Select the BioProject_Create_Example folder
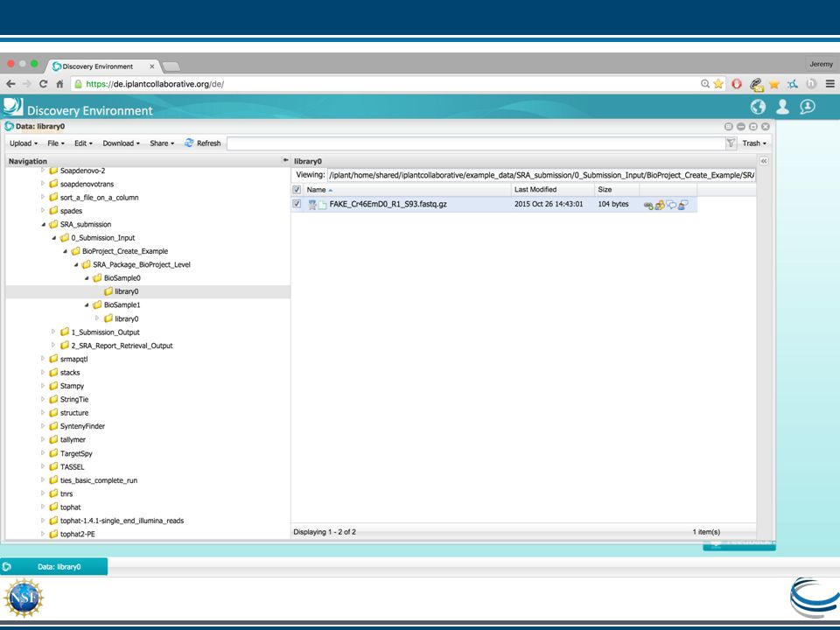The width and height of the screenshot is (840, 630). coord(125,251)
